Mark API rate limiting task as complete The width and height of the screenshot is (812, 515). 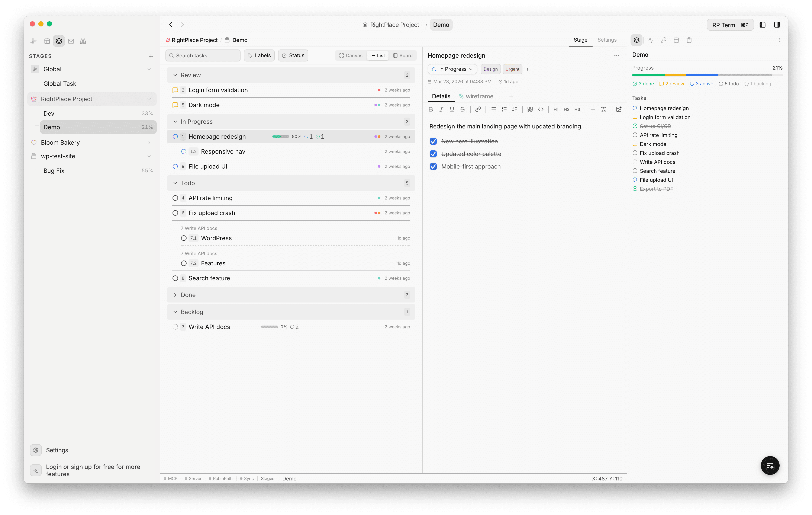coord(175,198)
